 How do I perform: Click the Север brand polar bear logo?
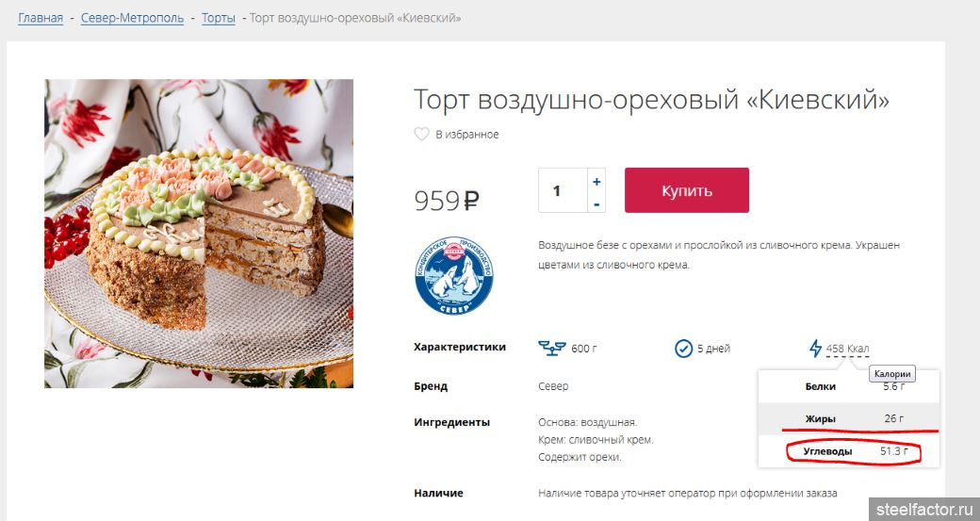pos(454,275)
